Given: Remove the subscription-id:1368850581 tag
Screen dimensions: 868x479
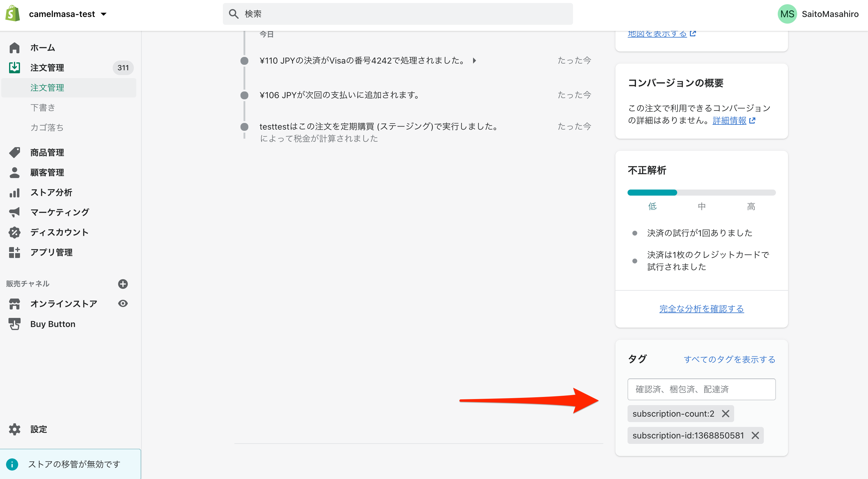Looking at the screenshot, I should pyautogui.click(x=755, y=435).
